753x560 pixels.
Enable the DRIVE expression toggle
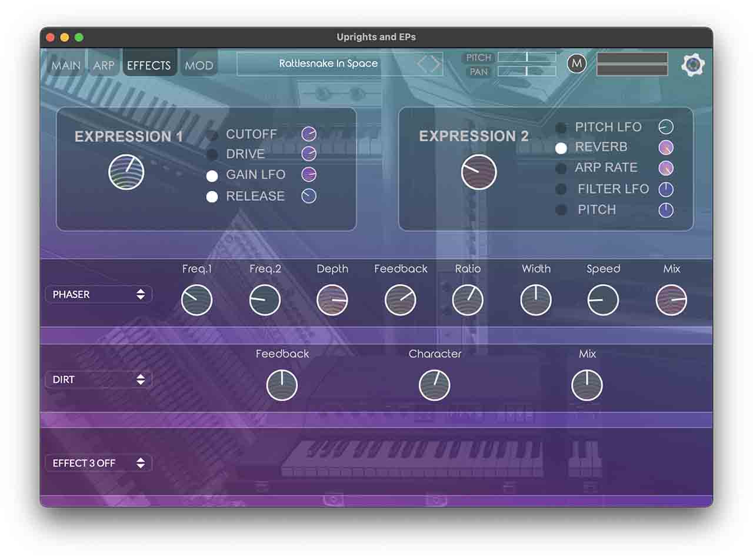click(x=212, y=155)
